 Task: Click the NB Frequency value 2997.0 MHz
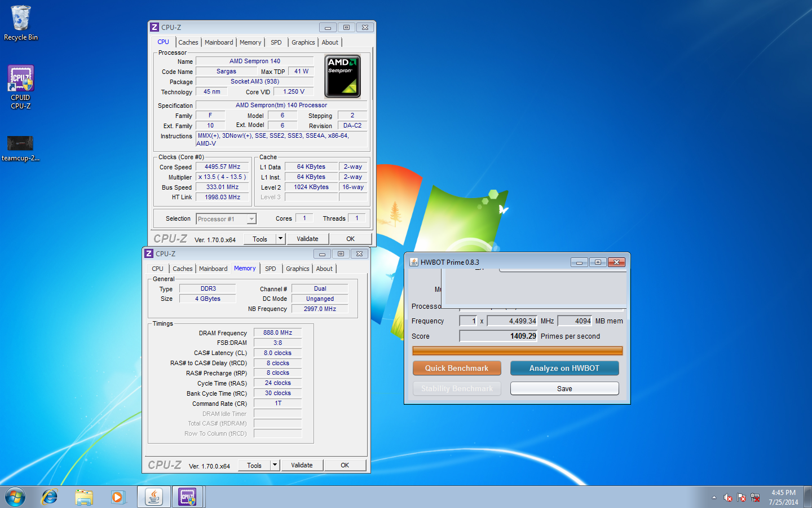(320, 309)
